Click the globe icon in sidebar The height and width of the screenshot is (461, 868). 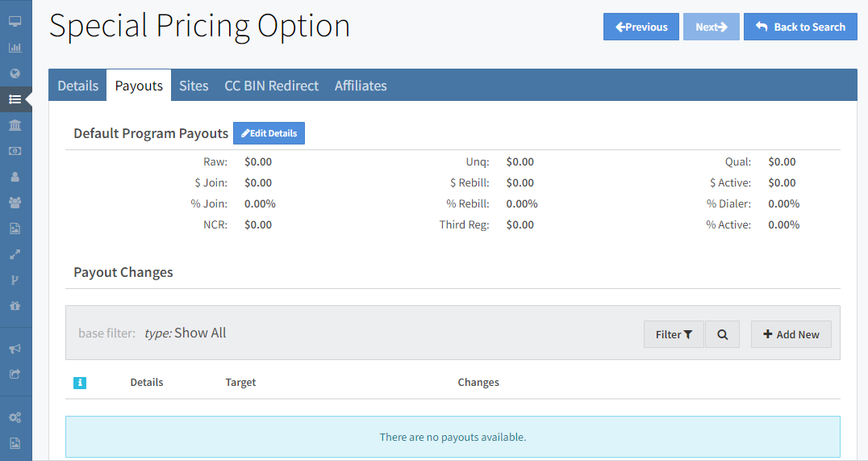pos(15,73)
